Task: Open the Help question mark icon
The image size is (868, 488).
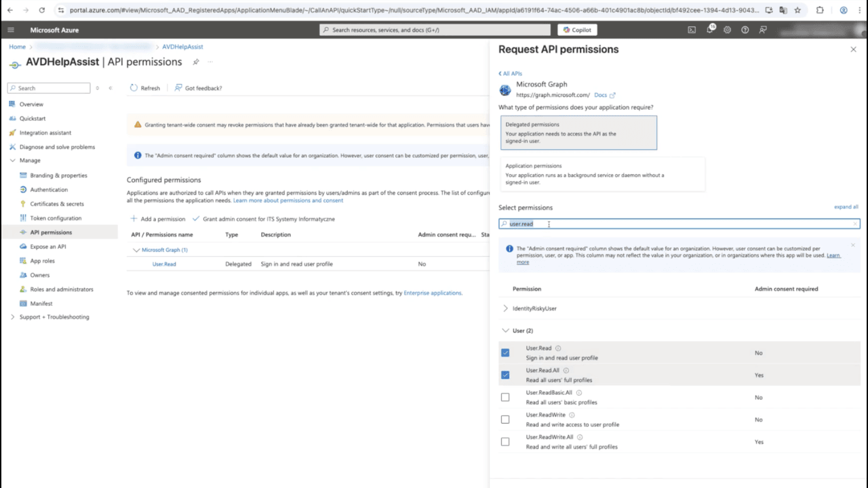Action: 745,30
